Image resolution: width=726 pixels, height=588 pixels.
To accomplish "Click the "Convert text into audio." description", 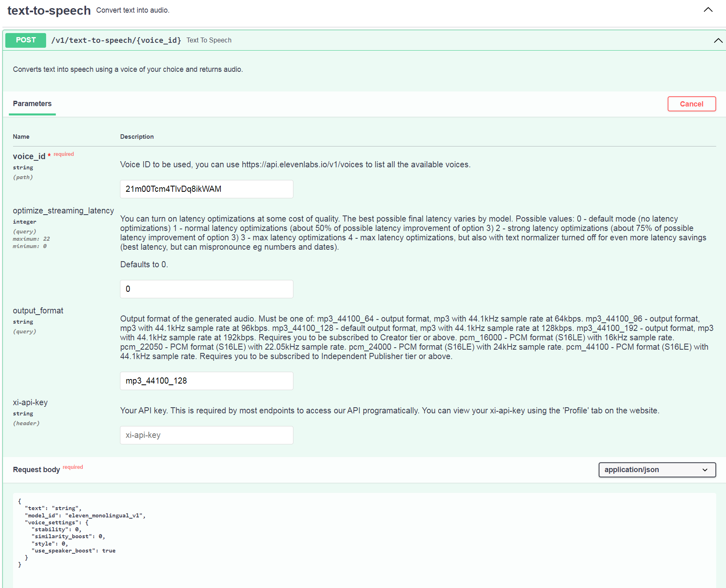I will [133, 10].
